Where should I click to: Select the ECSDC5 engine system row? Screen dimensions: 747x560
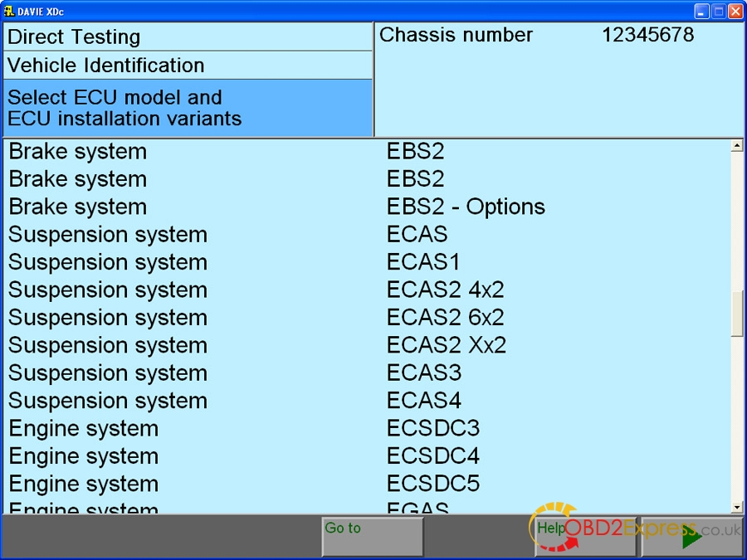pyautogui.click(x=367, y=484)
